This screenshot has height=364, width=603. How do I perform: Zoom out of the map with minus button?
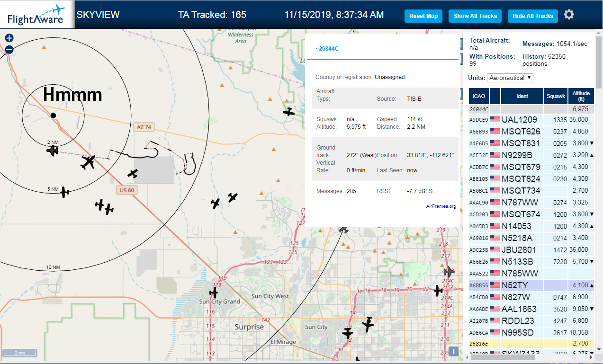coord(9,49)
